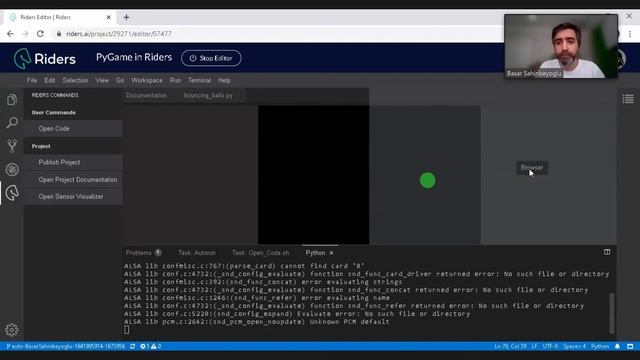The height and width of the screenshot is (360, 640).
Task: Open the Edit menu
Action: 50,80
